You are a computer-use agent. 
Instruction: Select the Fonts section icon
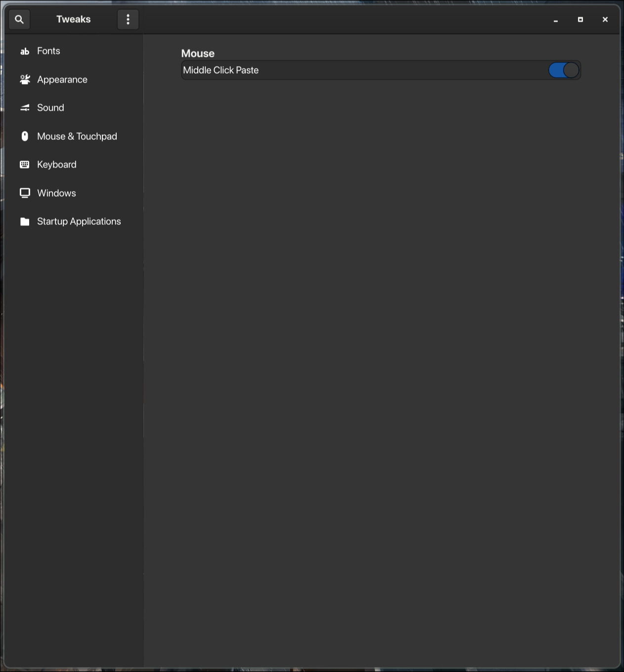pyautogui.click(x=25, y=51)
